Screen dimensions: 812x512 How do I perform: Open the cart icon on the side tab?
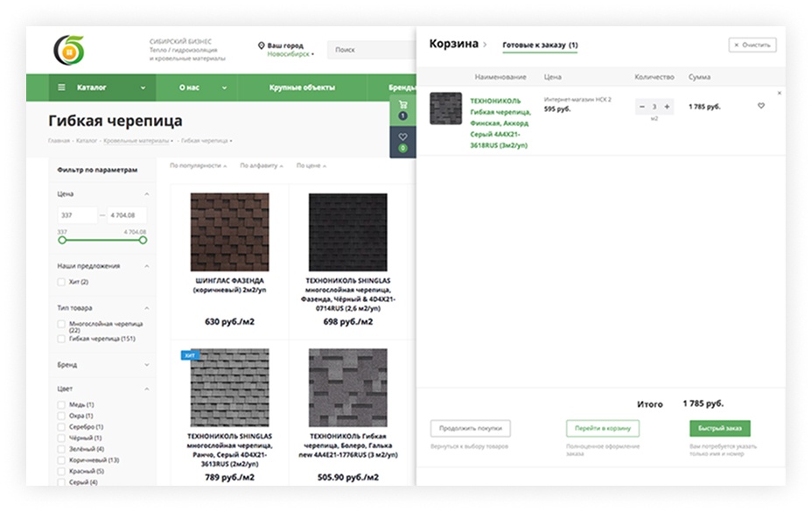pyautogui.click(x=402, y=104)
